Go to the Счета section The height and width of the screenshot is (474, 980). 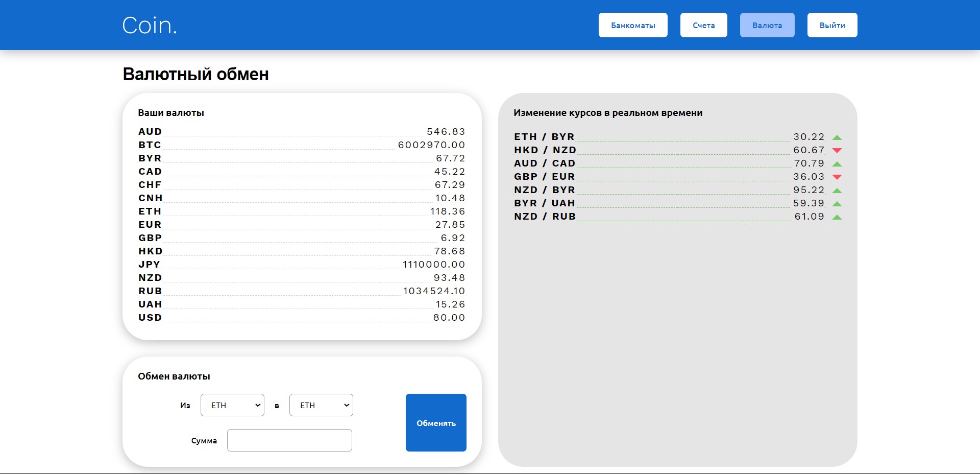(703, 25)
